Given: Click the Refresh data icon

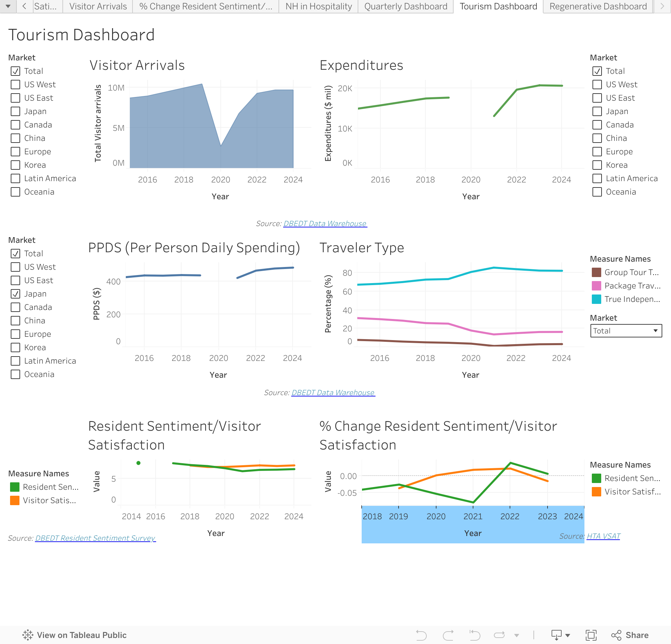Looking at the screenshot, I should coord(500,635).
